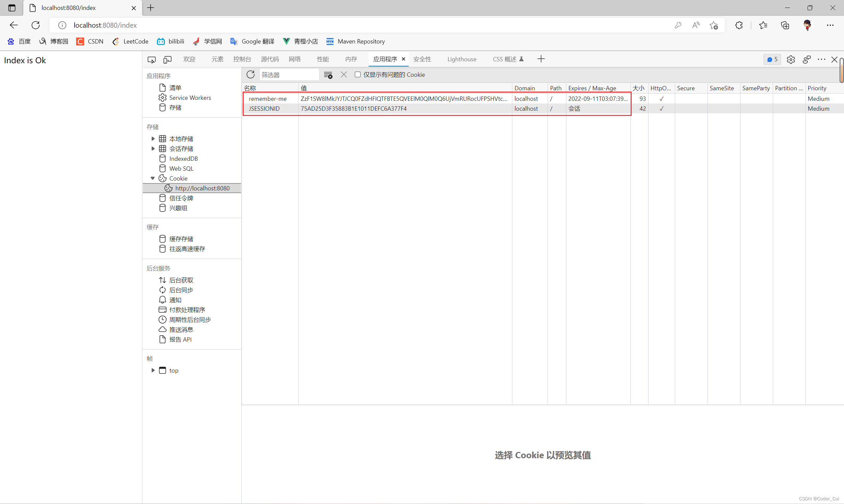Add this page to favorites
Image resolution: width=844 pixels, height=504 pixels.
[714, 25]
